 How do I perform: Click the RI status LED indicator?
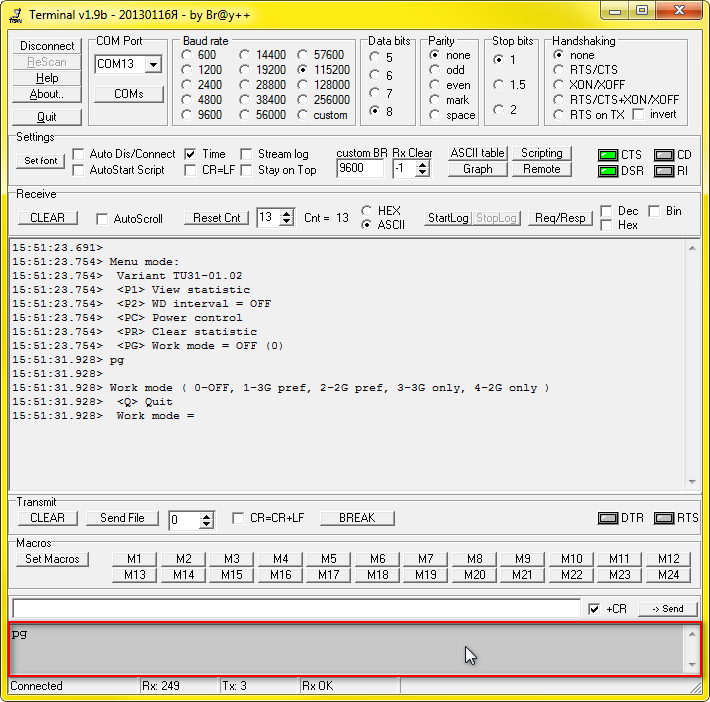pos(664,171)
